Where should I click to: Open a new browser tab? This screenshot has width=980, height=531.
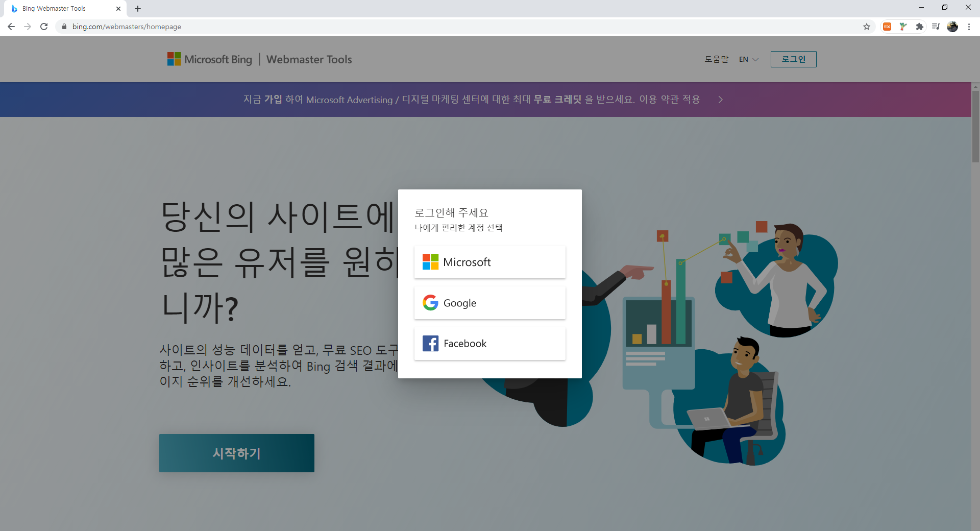pos(138,9)
